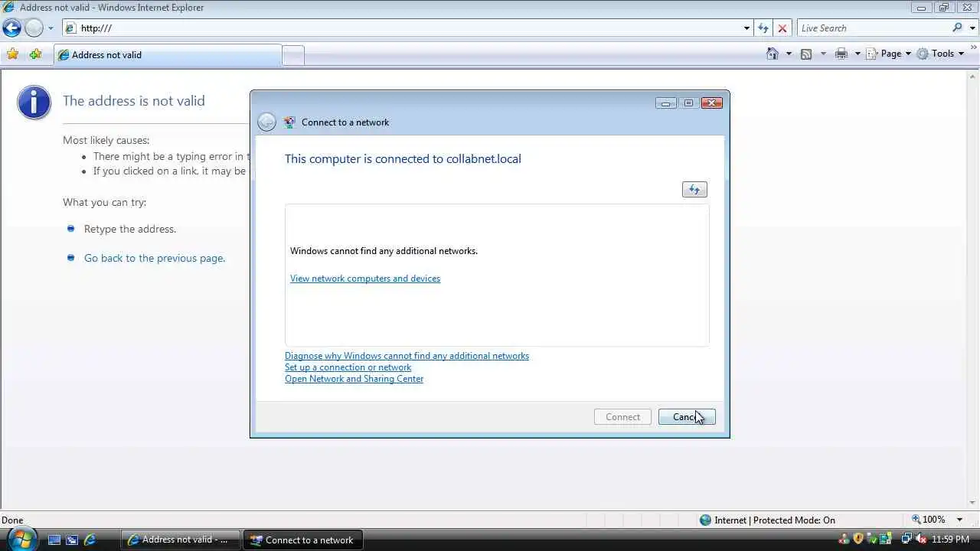Viewport: 980px width, 551px height.
Task: Select the Address not valid tab
Action: 168,55
